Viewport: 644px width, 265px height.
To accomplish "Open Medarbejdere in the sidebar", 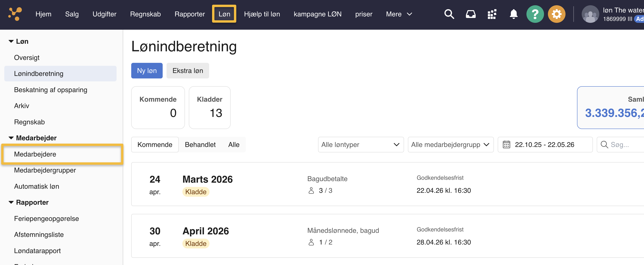I will (35, 154).
